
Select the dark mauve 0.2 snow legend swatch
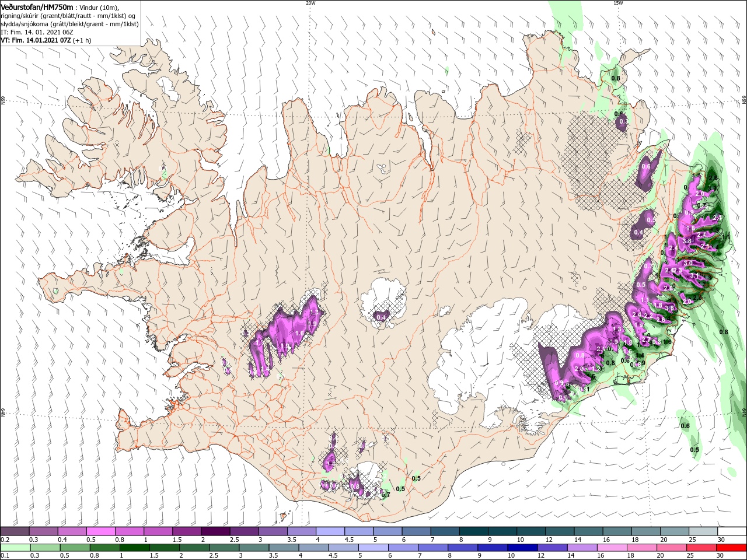(x=15, y=531)
